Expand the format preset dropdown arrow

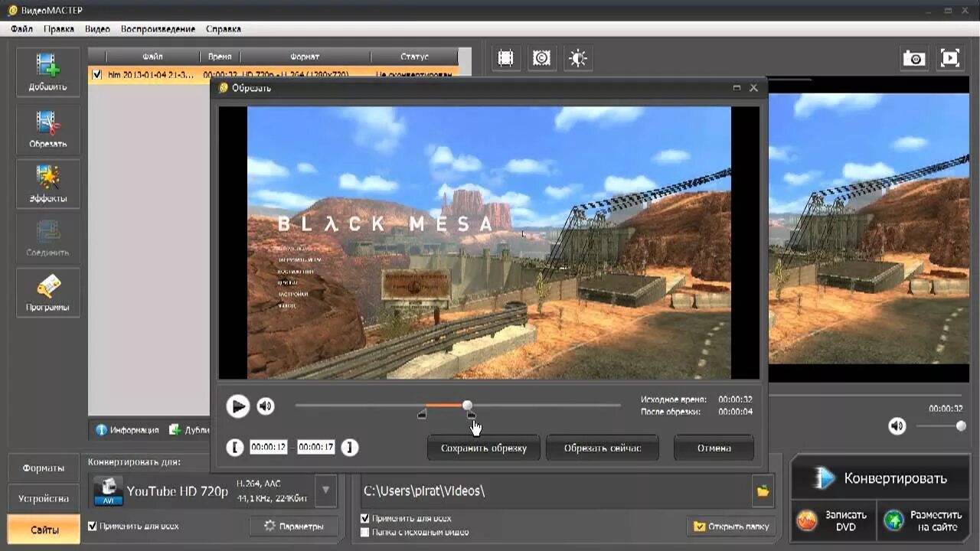(325, 491)
